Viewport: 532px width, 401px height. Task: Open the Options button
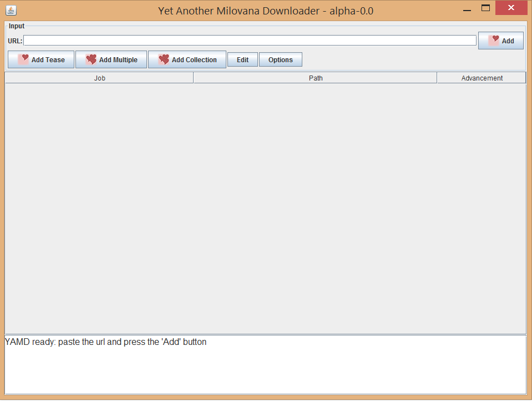point(281,60)
